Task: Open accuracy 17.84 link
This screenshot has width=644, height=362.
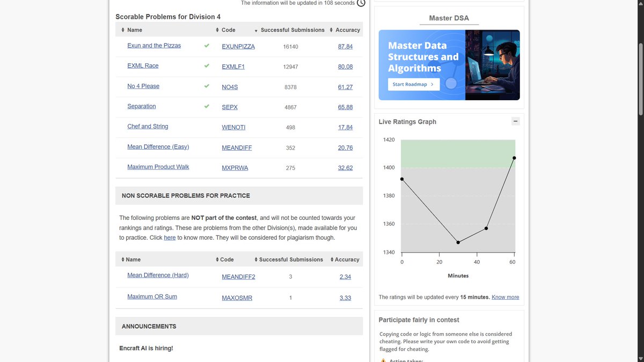Action: point(345,128)
